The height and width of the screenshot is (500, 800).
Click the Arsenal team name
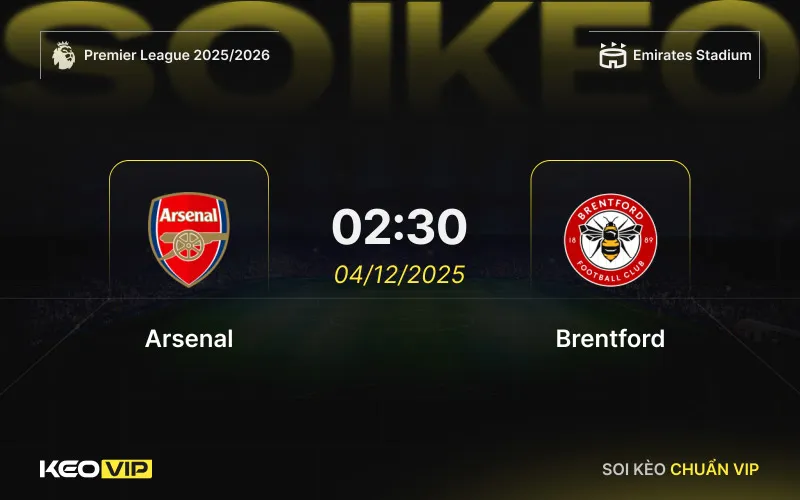(189, 338)
